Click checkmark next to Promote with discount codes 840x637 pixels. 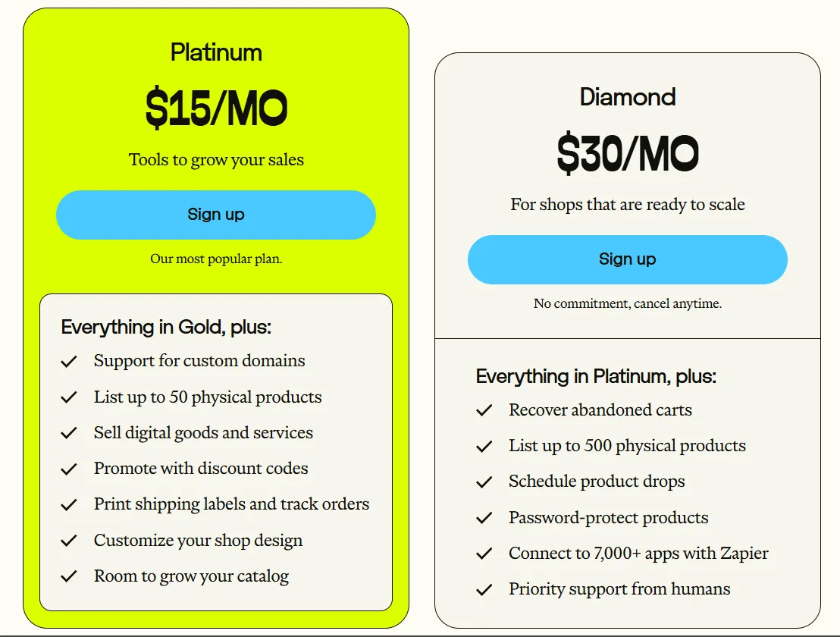69,469
